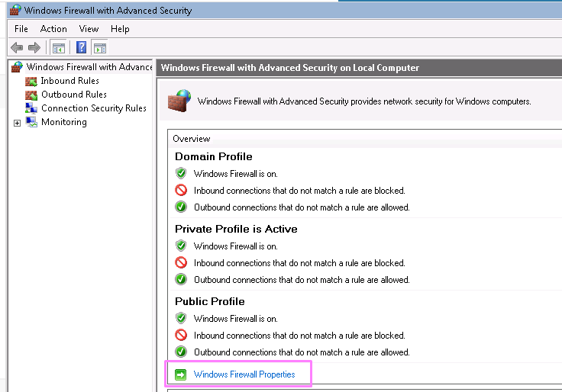Select Outbound Rules in the tree
This screenshot has height=392, width=562.
coord(74,95)
